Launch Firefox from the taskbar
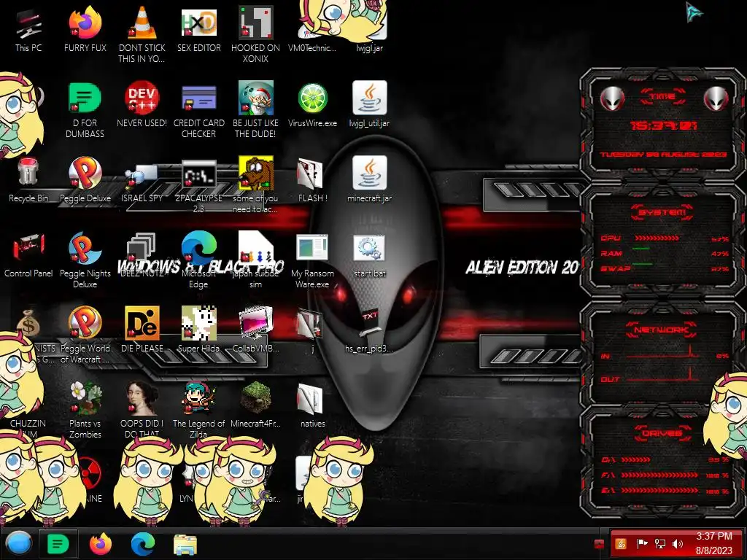The height and width of the screenshot is (560, 747). point(100,543)
